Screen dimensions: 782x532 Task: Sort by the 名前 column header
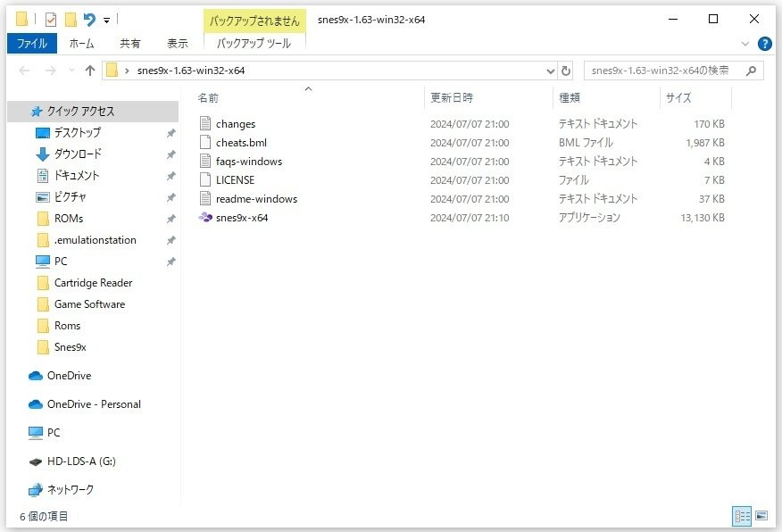pyautogui.click(x=208, y=97)
